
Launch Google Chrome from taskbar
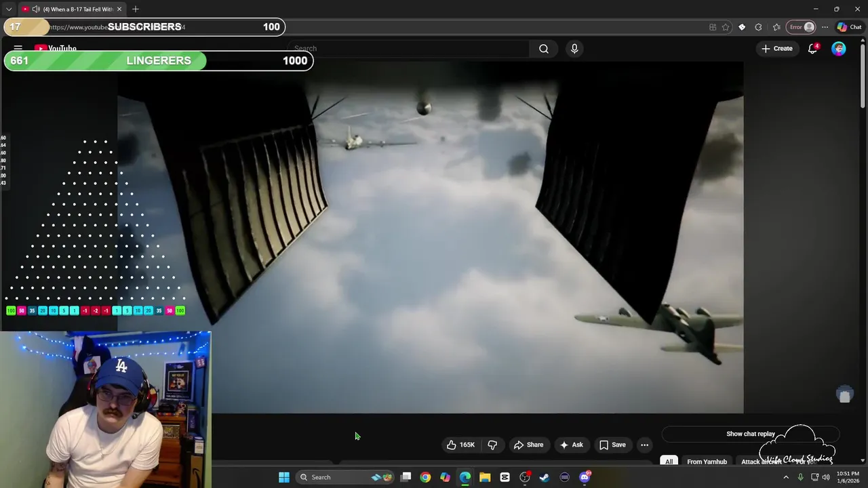point(425,477)
